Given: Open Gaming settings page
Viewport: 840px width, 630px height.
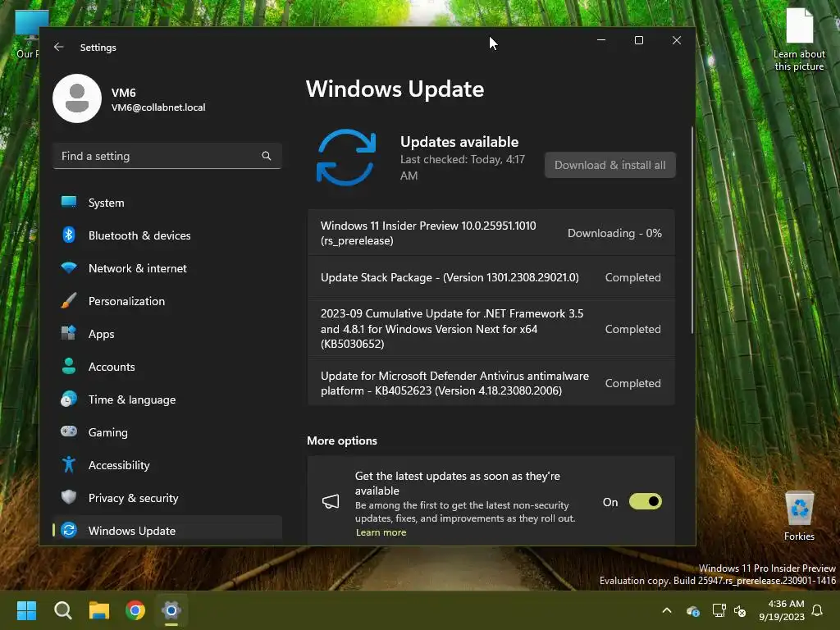Looking at the screenshot, I should tap(167, 432).
